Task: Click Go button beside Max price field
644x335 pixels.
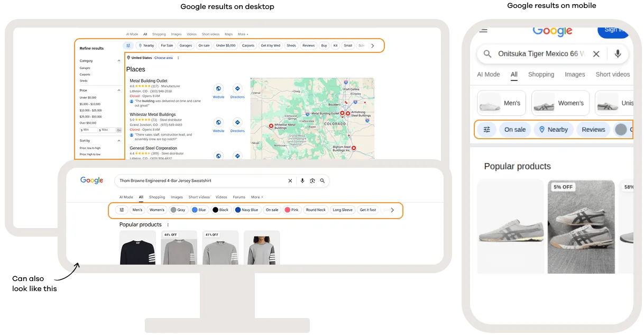Action: (119, 130)
